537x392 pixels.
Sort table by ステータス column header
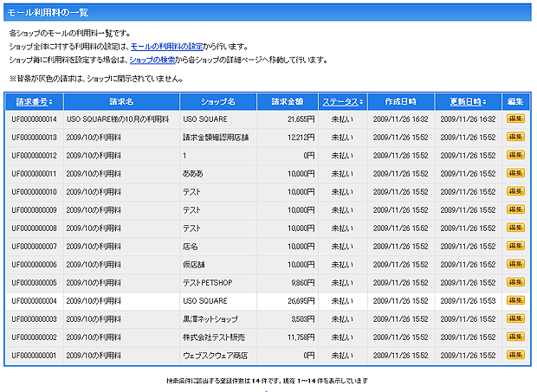click(x=340, y=101)
